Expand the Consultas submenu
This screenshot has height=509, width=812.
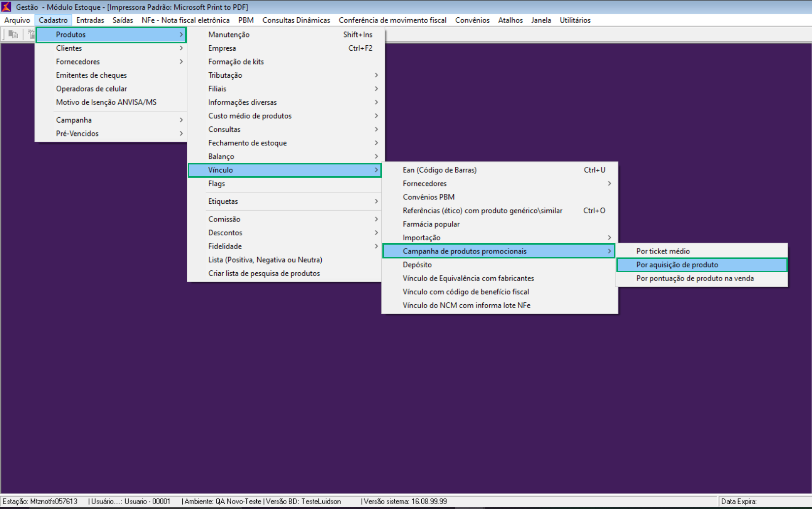tap(285, 129)
